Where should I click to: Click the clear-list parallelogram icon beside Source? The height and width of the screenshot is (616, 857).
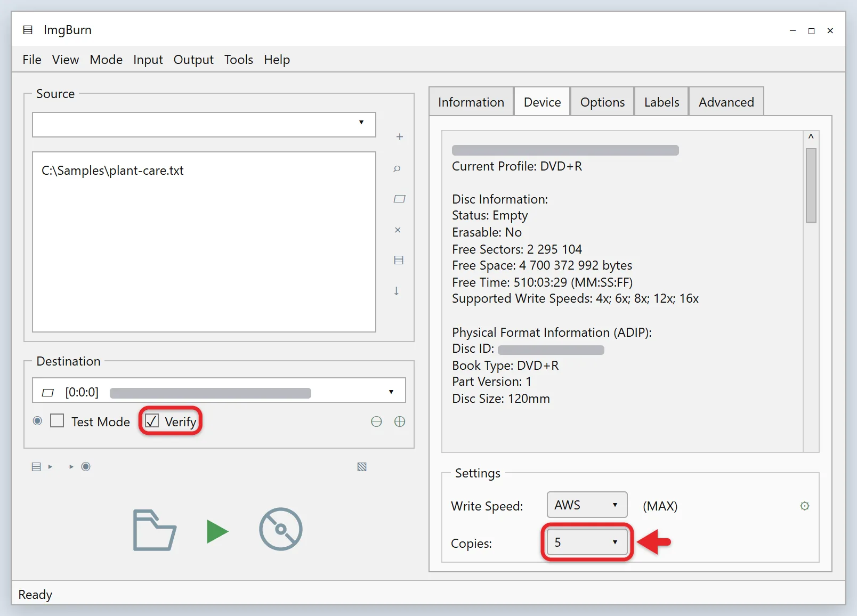(x=399, y=199)
